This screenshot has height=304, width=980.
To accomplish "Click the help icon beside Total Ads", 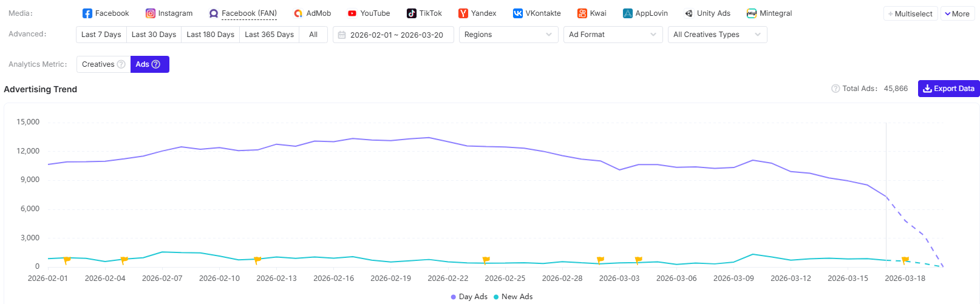I will pos(835,89).
